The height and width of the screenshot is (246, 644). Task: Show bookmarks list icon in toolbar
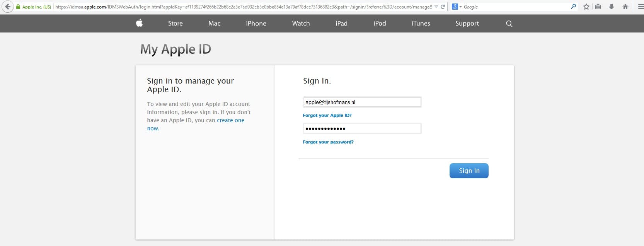pos(598,7)
